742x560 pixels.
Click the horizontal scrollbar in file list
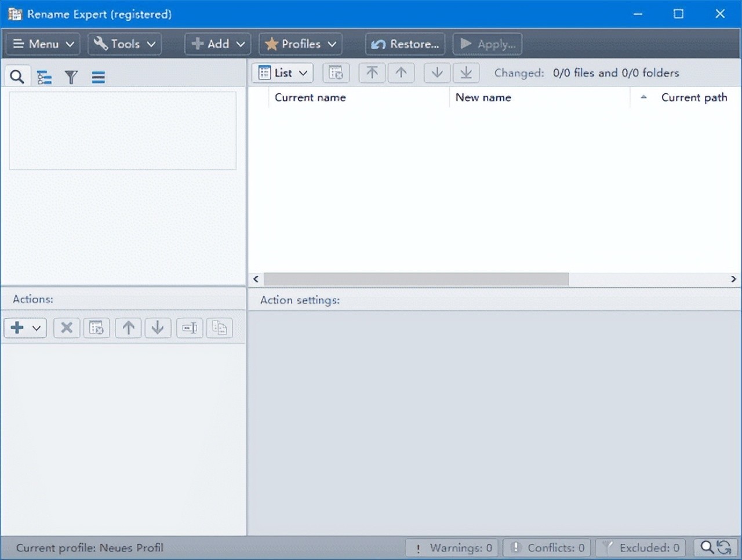(416, 279)
